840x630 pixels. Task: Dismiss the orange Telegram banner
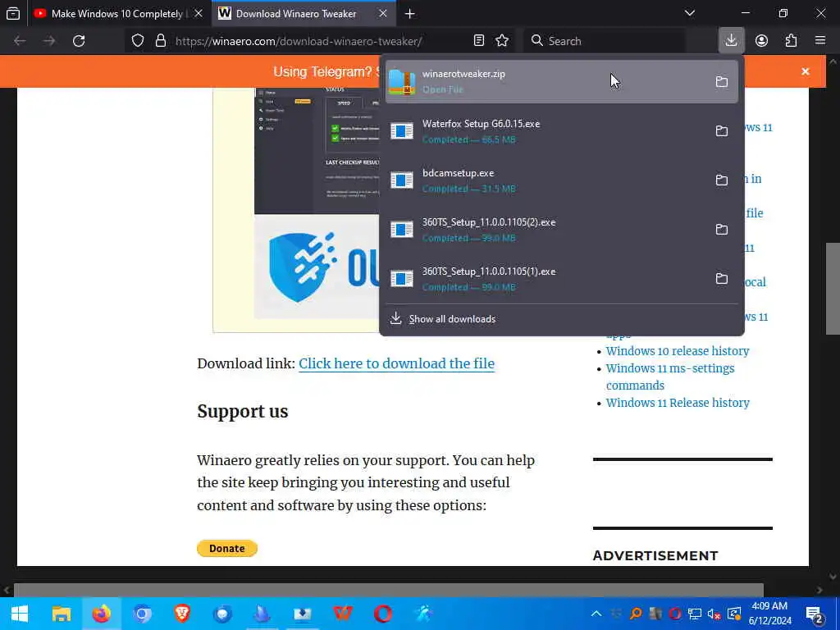(806, 71)
